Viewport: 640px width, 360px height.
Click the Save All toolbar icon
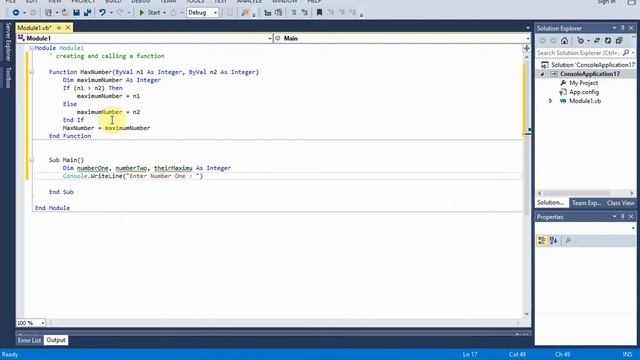(x=87, y=13)
